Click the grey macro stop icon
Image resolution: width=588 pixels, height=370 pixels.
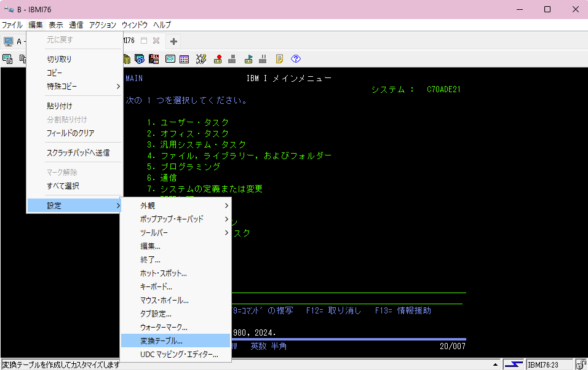[x=232, y=59]
